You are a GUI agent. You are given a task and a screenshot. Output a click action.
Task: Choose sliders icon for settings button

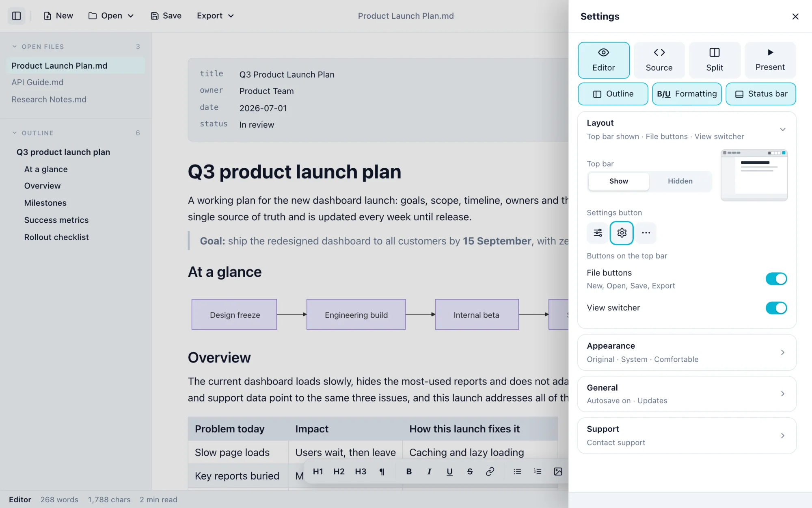pos(598,233)
